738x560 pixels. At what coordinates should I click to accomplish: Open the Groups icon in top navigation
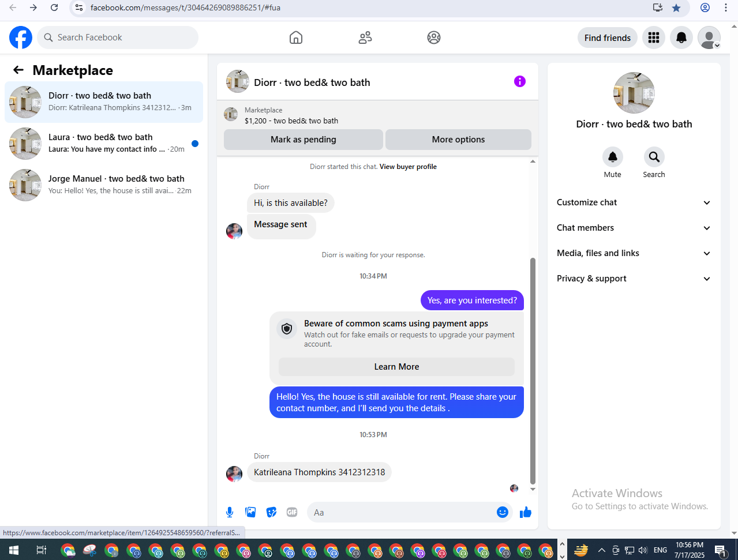pos(434,37)
